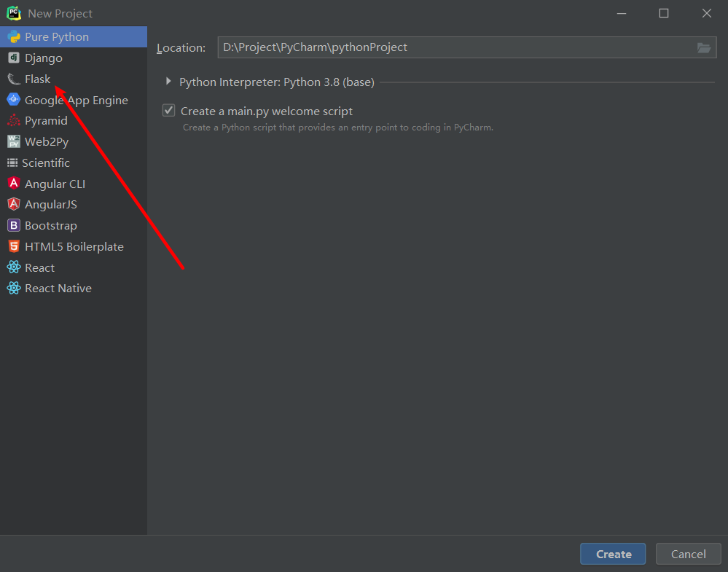Click the Scientific grid icon
Screen dimensions: 728x572
[x=12, y=162]
